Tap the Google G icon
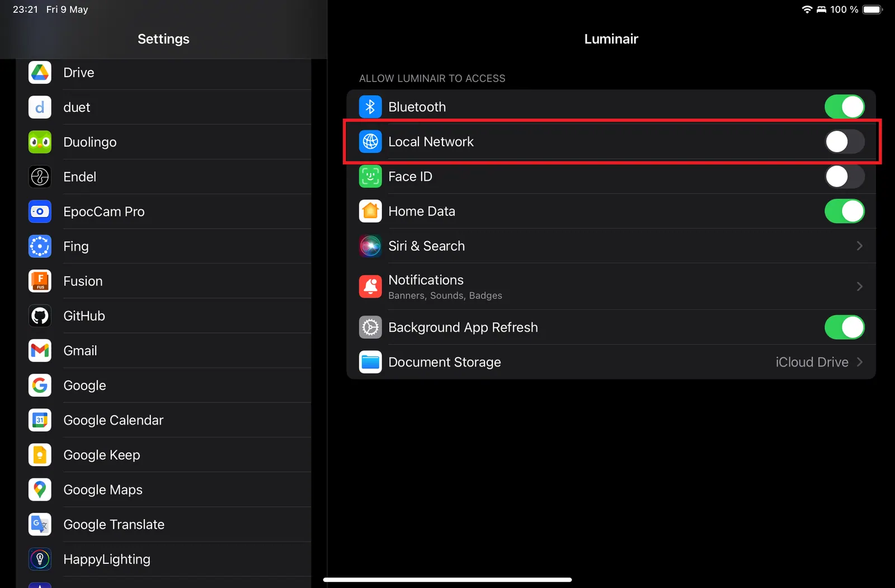The height and width of the screenshot is (588, 895). click(x=40, y=385)
